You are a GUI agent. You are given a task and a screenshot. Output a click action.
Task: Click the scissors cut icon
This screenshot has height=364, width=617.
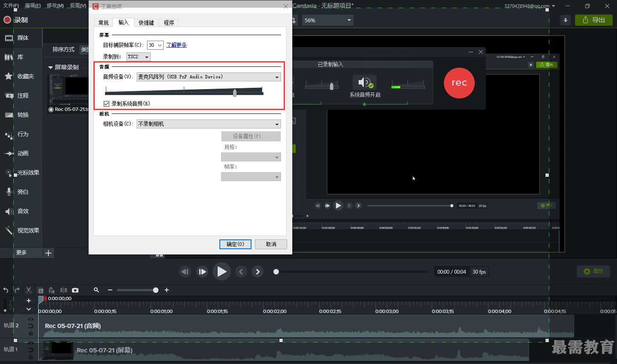tap(29, 290)
